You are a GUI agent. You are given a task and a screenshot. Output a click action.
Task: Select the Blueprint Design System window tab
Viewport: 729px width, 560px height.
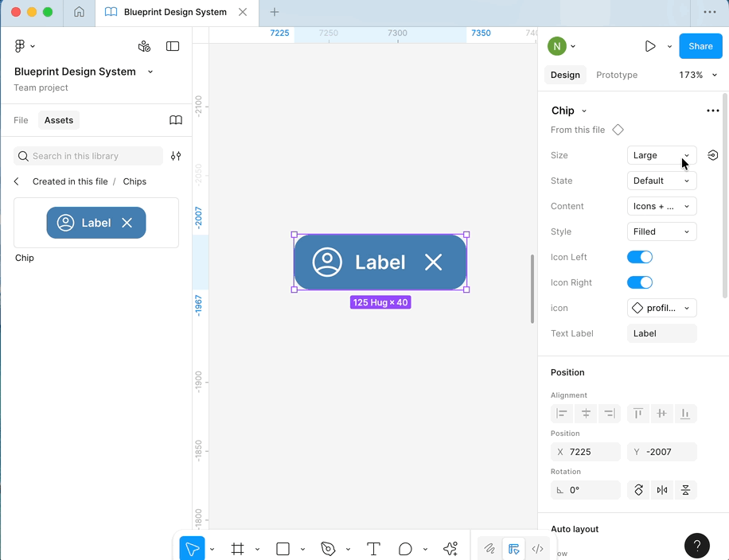click(x=177, y=13)
